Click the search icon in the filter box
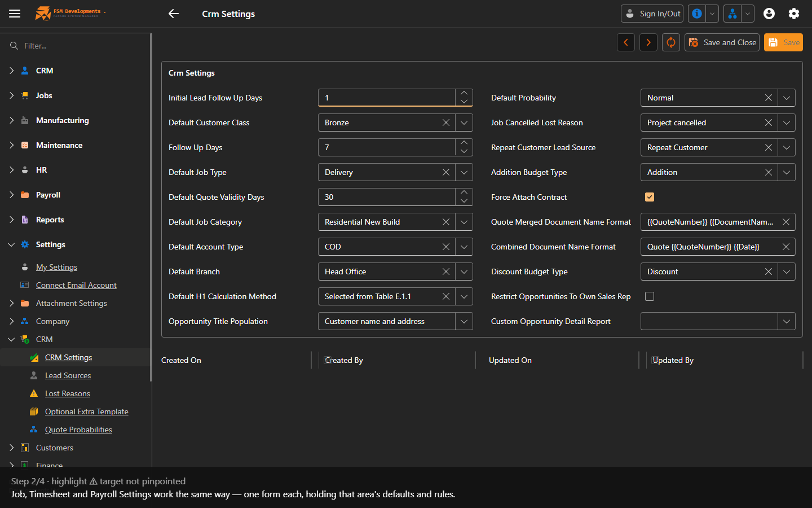The image size is (812, 508). pyautogui.click(x=14, y=46)
